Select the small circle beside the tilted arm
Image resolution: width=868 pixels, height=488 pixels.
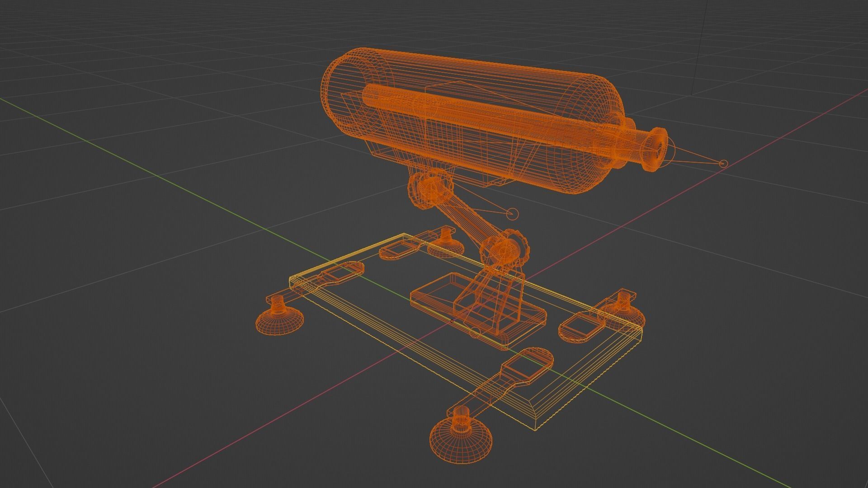point(512,214)
